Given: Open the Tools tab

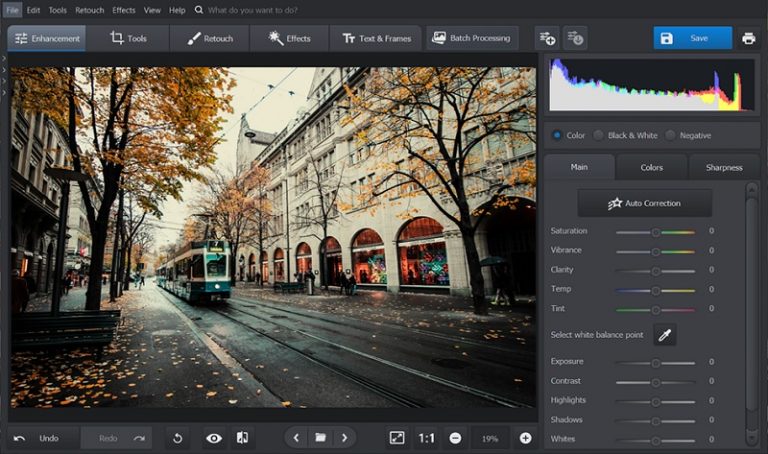Looking at the screenshot, I should pos(128,38).
